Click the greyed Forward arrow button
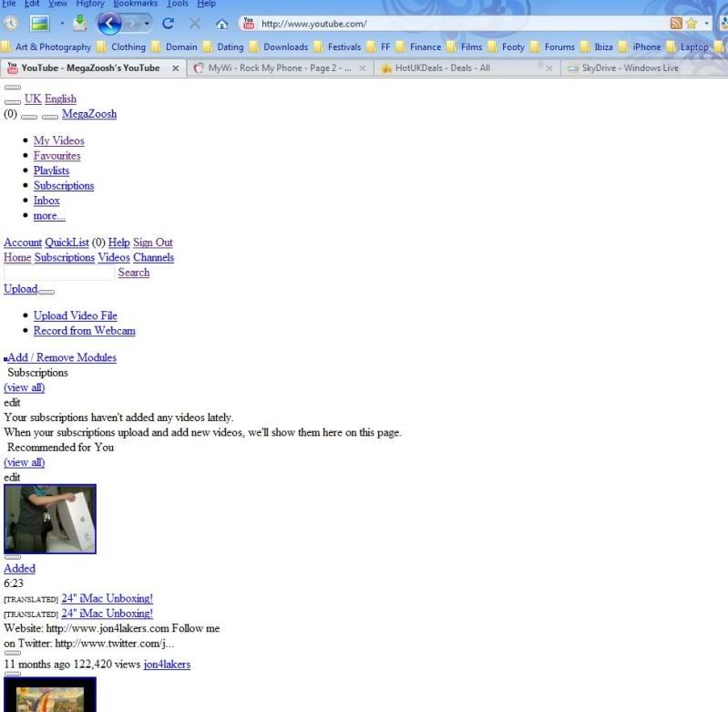The height and width of the screenshot is (712, 728). pos(131,23)
